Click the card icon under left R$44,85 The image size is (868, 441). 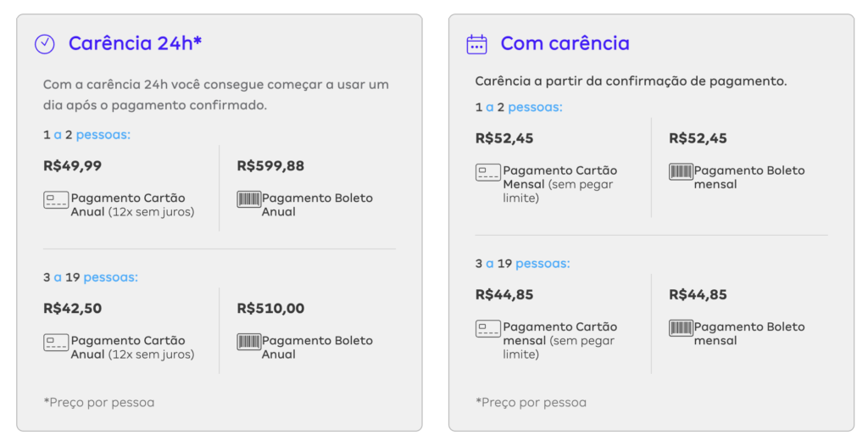pyautogui.click(x=487, y=328)
